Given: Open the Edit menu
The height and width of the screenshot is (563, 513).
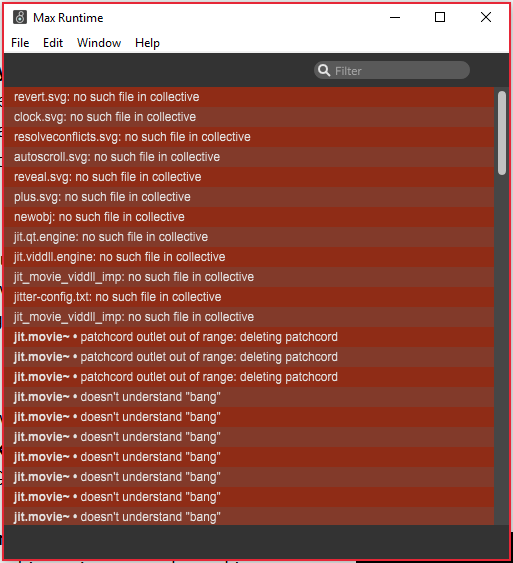Looking at the screenshot, I should [53, 43].
